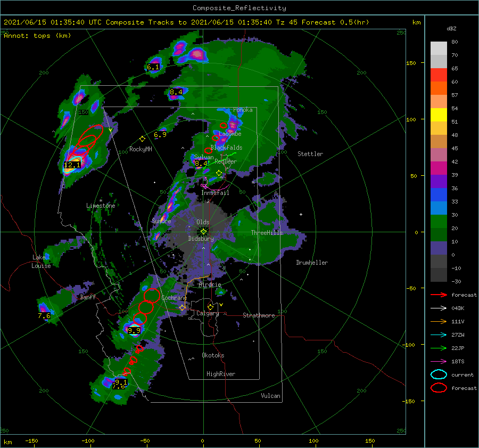Click the 9.1 storm top label
The image size is (479, 448).
coord(121,382)
